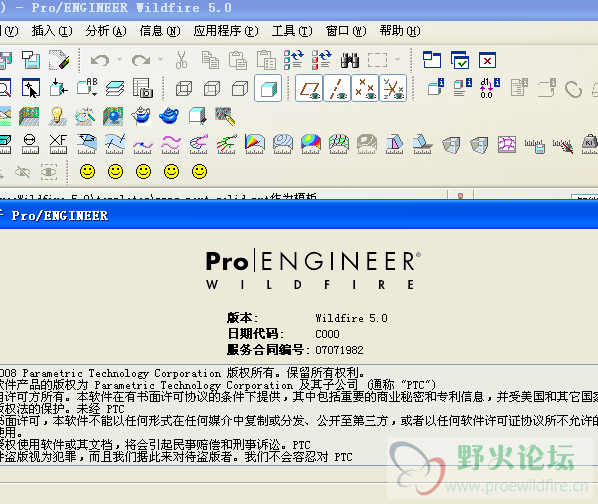Click the service contract number 07071982
This screenshot has height=504, width=598.
(x=339, y=350)
